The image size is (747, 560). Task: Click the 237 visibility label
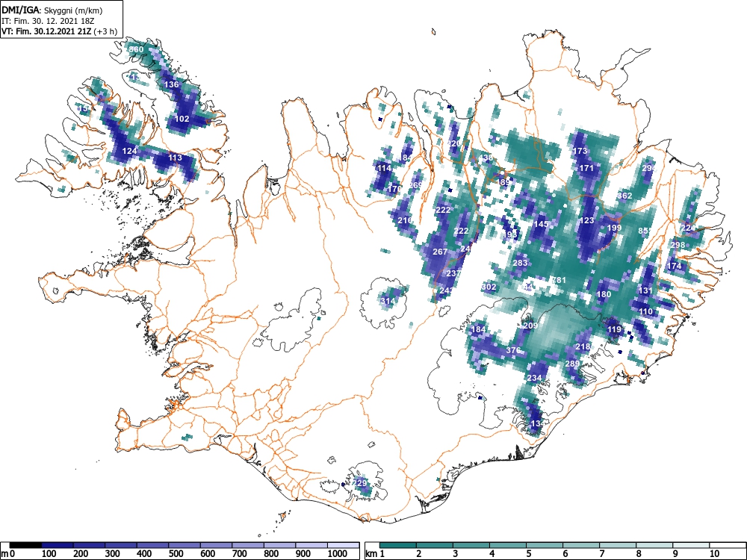point(453,273)
